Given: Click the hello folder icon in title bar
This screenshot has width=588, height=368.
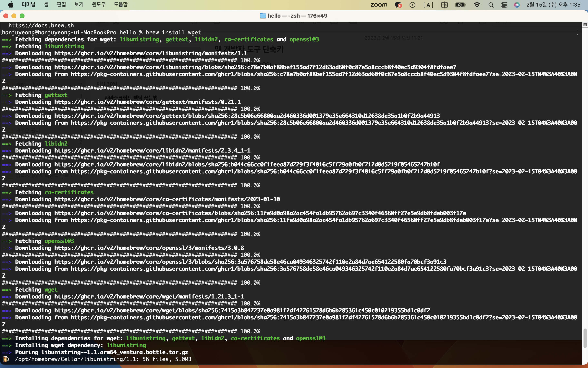Looking at the screenshot, I should coord(263,16).
